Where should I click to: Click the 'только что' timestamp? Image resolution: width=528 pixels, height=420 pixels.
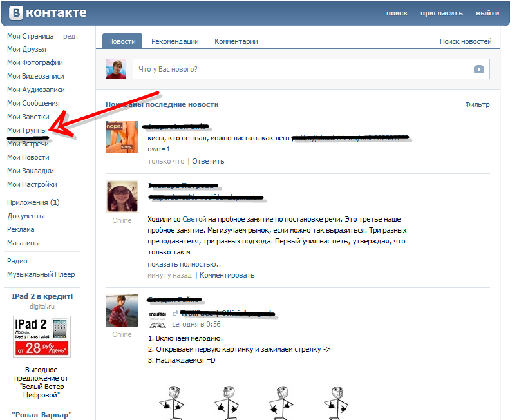click(166, 161)
